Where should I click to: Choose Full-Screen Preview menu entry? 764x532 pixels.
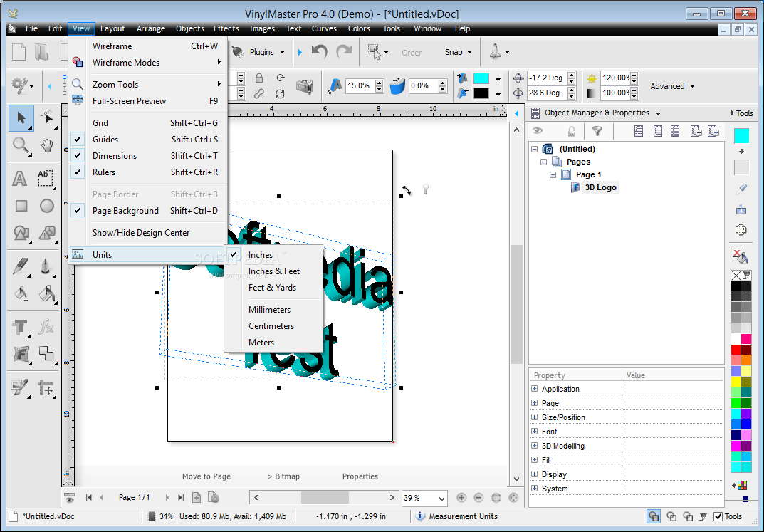[x=147, y=101]
